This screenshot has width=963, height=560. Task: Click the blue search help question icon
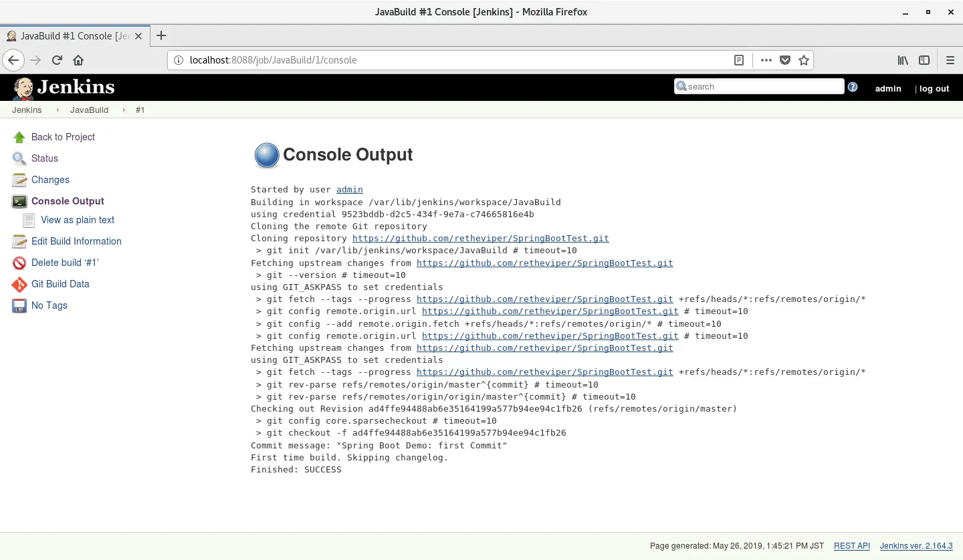[x=853, y=87]
